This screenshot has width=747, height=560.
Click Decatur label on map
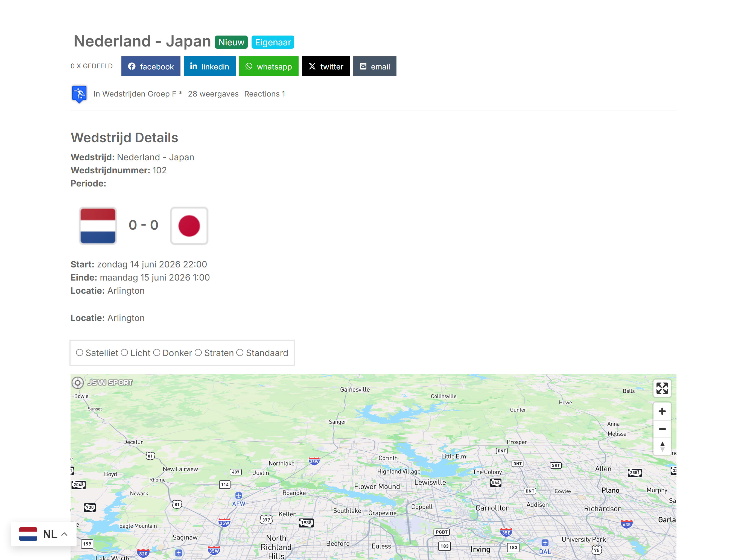133,442
